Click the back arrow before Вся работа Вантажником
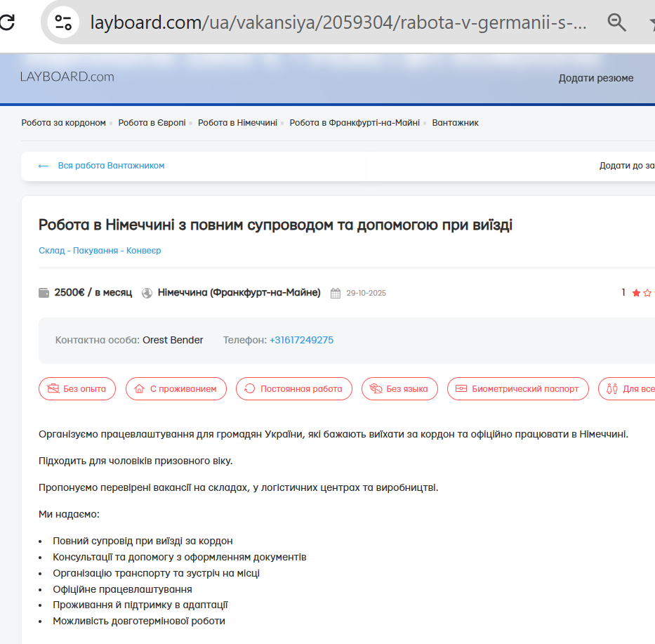655x644 pixels. tap(44, 166)
